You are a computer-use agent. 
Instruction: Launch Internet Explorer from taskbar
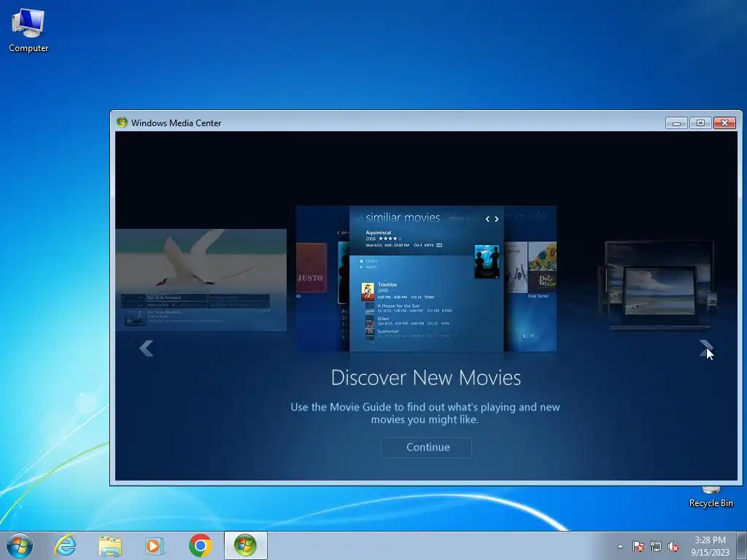[x=65, y=545]
